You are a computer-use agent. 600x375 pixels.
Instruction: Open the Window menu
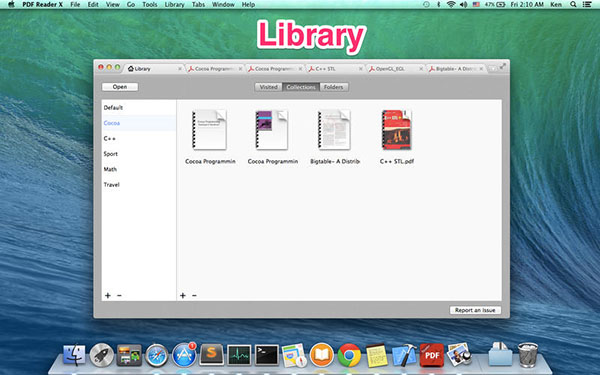[223, 5]
